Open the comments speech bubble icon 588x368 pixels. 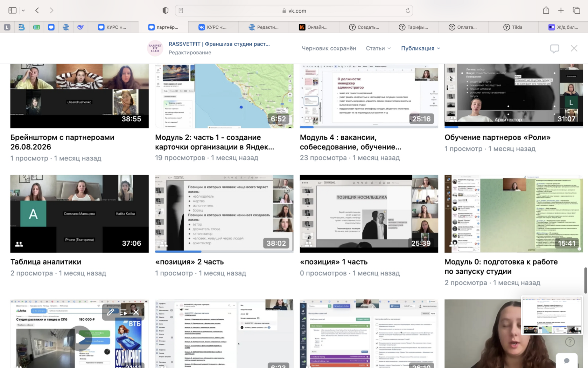pos(554,49)
